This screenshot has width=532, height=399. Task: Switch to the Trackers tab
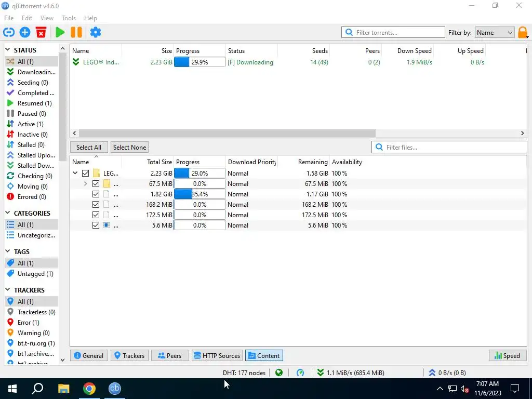(x=129, y=355)
